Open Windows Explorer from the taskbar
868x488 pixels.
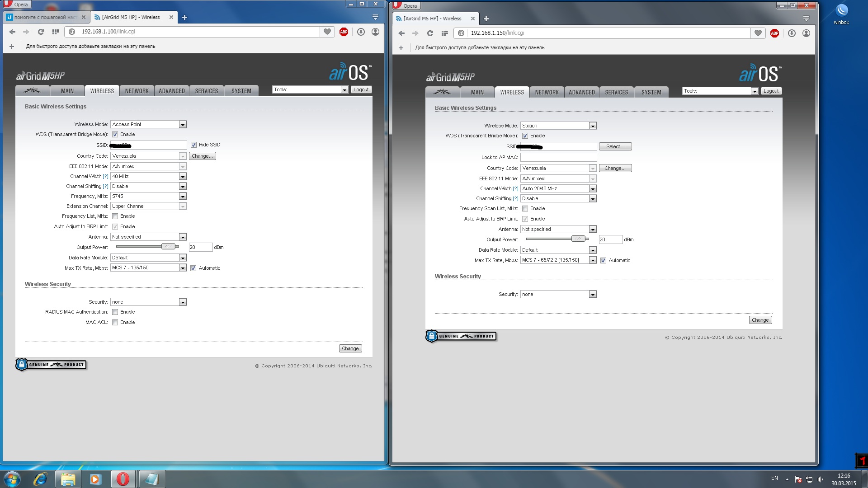(x=68, y=479)
